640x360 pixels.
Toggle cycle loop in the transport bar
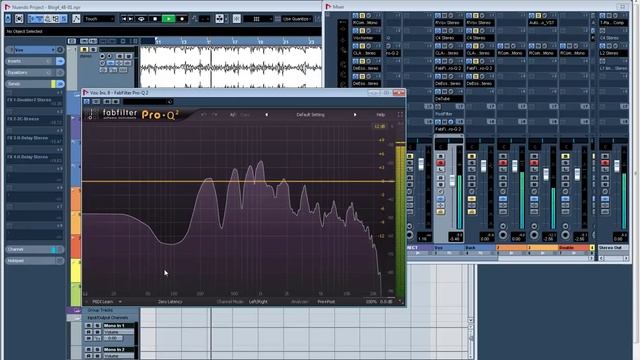click(141, 19)
